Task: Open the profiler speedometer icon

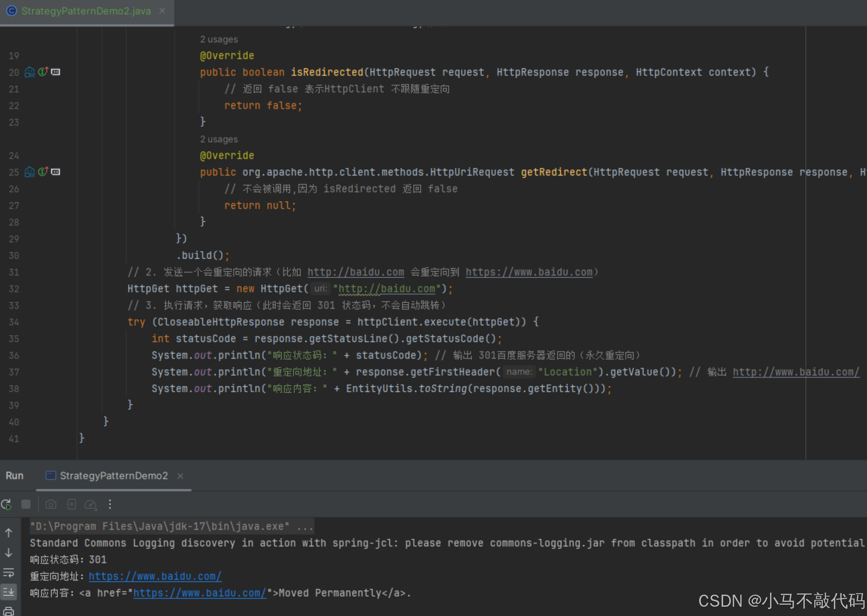Action: pyautogui.click(x=91, y=504)
